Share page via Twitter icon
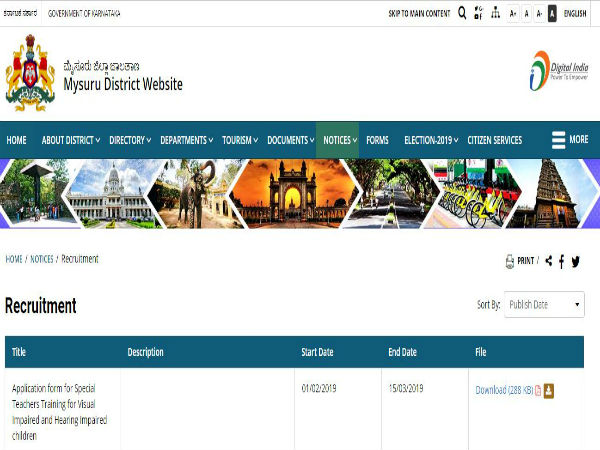 pyautogui.click(x=576, y=261)
